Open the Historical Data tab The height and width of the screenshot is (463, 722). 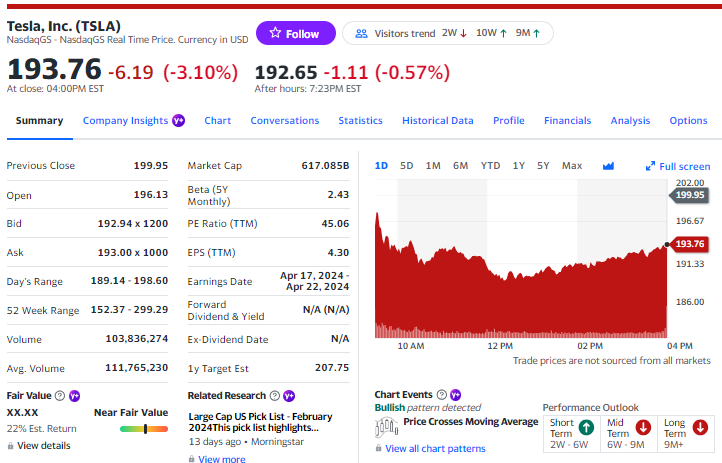[437, 121]
